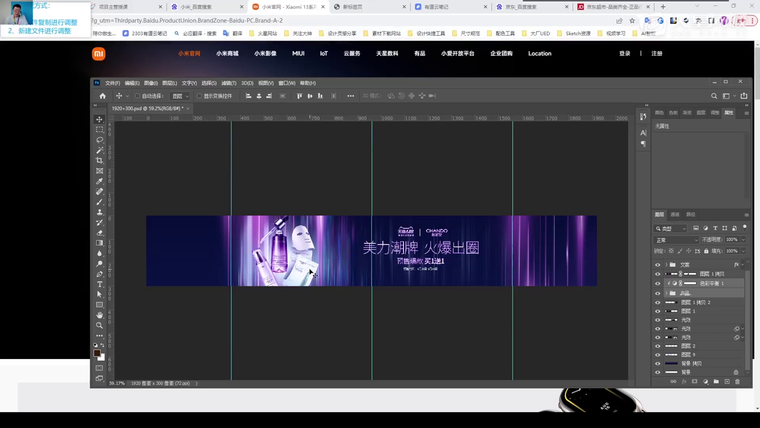Hide the 背景 layer using its eye icon
Viewport: 760px width, 428px height.
(658, 372)
